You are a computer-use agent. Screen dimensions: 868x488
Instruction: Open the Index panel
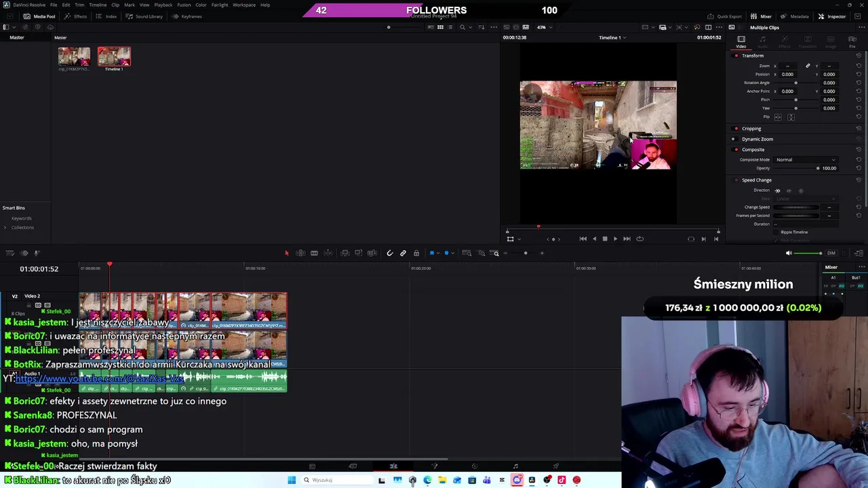click(107, 16)
